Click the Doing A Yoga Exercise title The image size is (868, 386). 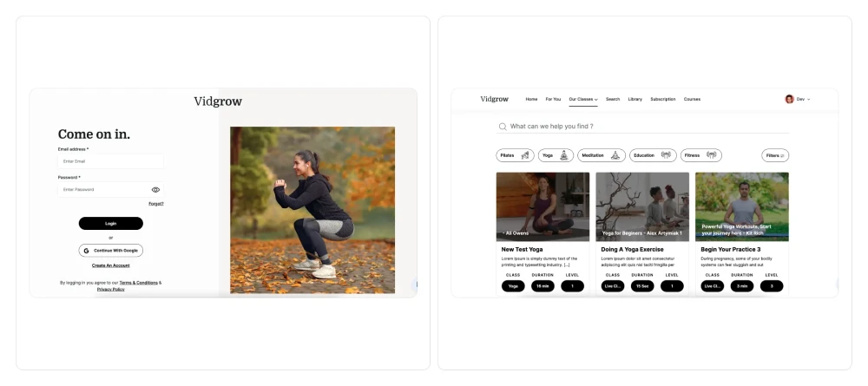[x=632, y=250]
